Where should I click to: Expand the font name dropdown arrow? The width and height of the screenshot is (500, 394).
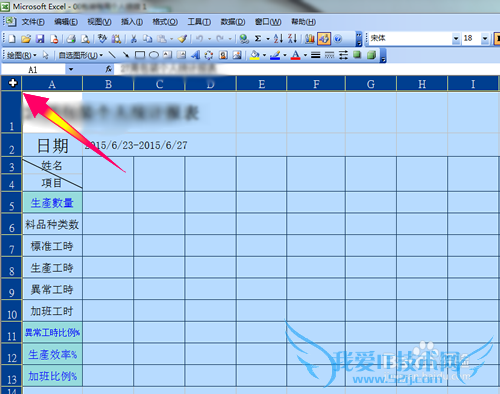click(x=456, y=39)
